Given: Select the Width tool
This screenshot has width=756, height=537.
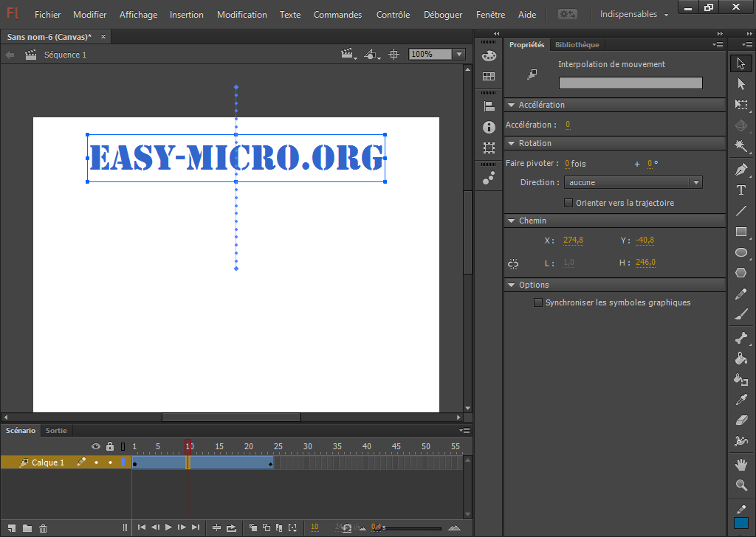Looking at the screenshot, I should click(x=741, y=440).
